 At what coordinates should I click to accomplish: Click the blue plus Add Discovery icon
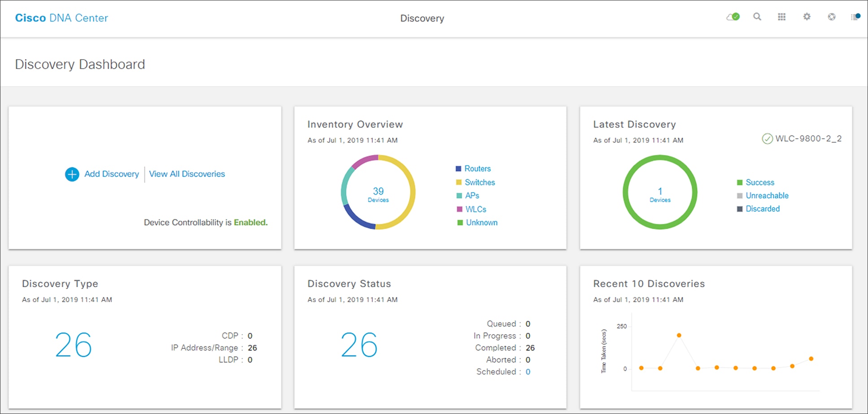pos(72,174)
